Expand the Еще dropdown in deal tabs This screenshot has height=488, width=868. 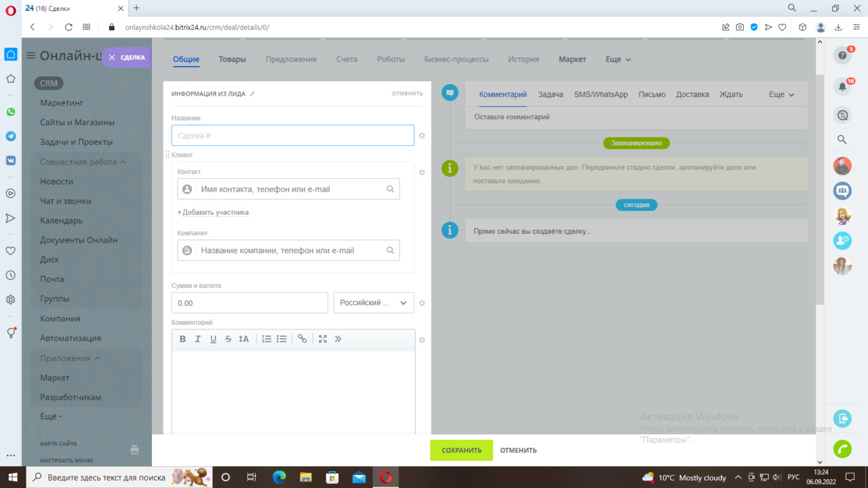tap(618, 60)
